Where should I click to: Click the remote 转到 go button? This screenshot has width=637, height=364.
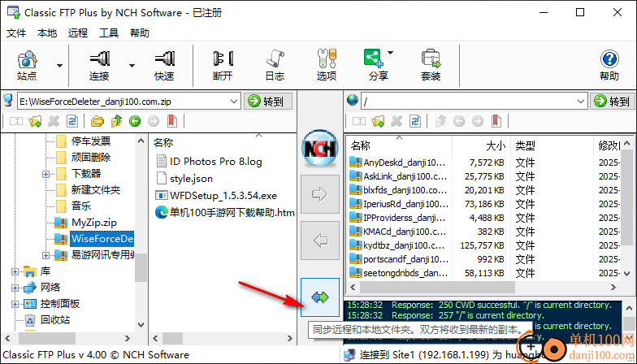tap(613, 101)
